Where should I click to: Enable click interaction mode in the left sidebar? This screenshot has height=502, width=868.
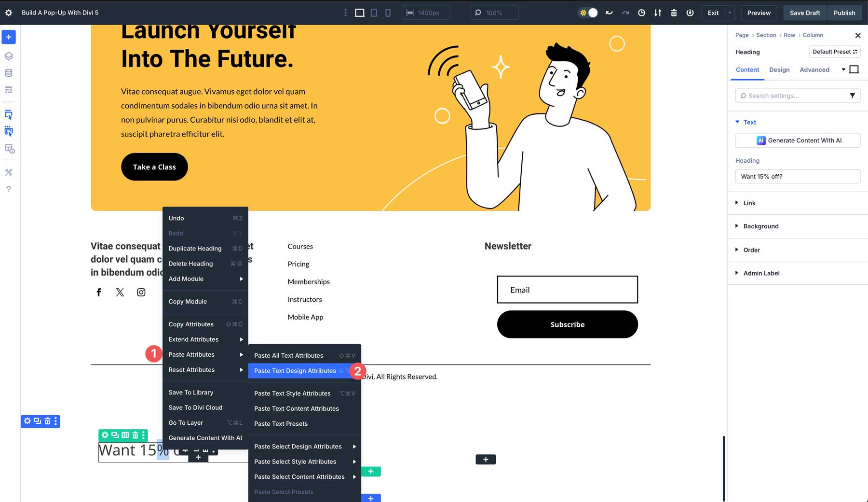pos(9,115)
